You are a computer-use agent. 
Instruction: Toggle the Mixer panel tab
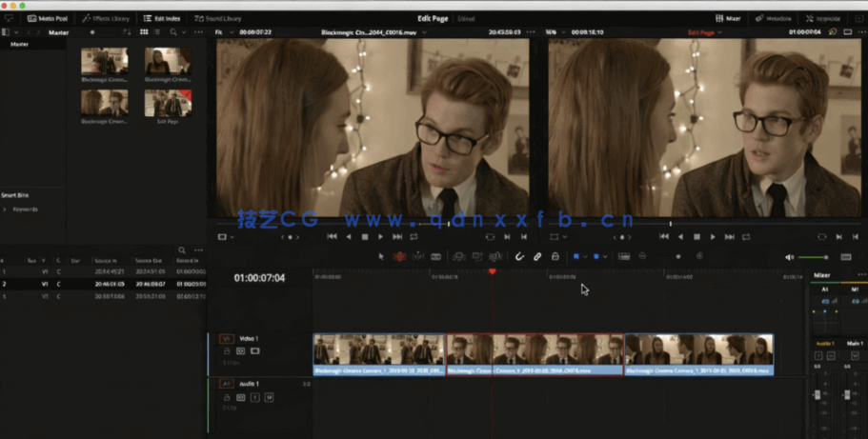pyautogui.click(x=728, y=18)
